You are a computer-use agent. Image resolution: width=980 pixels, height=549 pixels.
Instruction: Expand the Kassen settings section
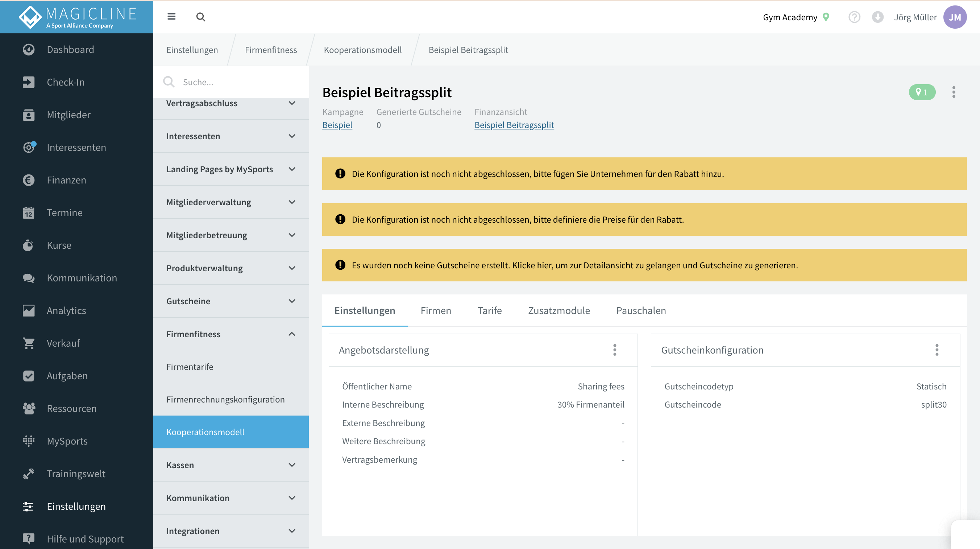click(231, 465)
